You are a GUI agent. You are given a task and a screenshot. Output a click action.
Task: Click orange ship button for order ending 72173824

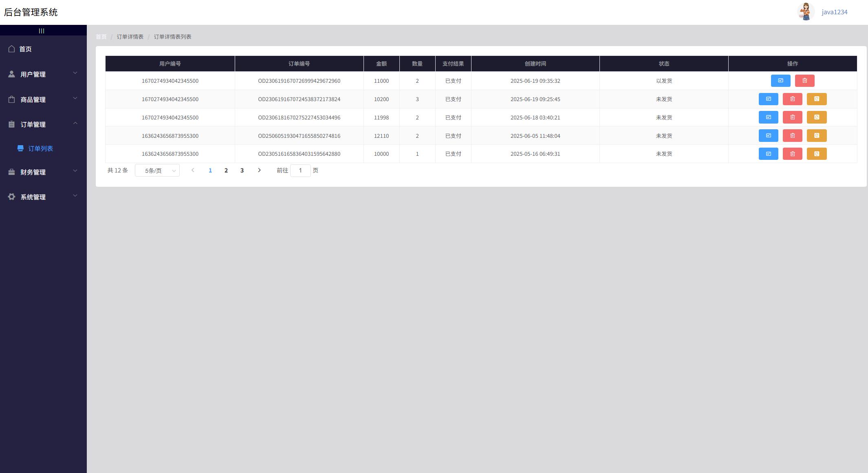tap(816, 99)
